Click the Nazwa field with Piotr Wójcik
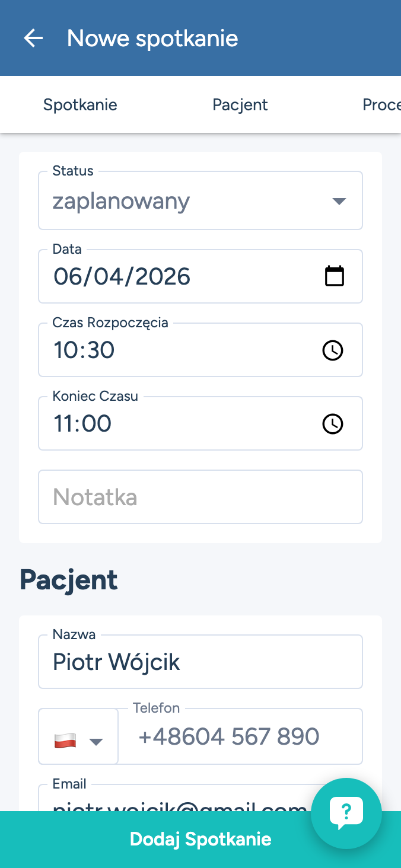401x868 pixels. tap(200, 662)
